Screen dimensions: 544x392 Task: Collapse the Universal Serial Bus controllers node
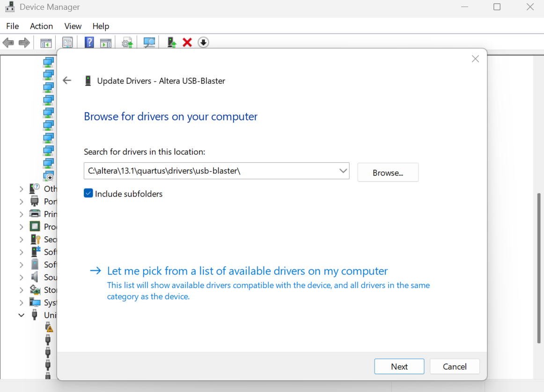(x=21, y=315)
